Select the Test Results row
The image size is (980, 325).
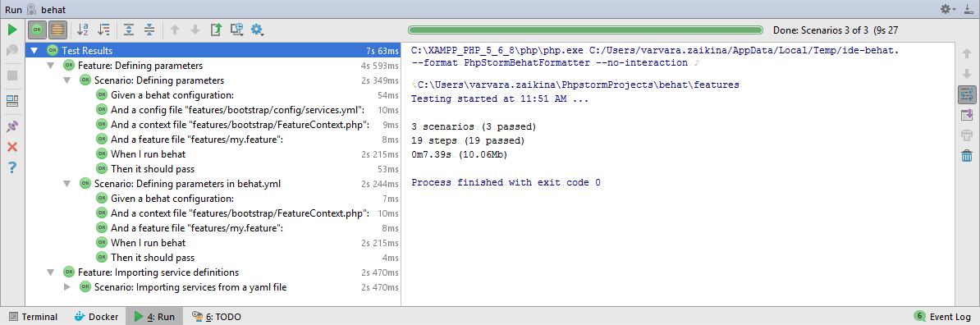tap(213, 51)
